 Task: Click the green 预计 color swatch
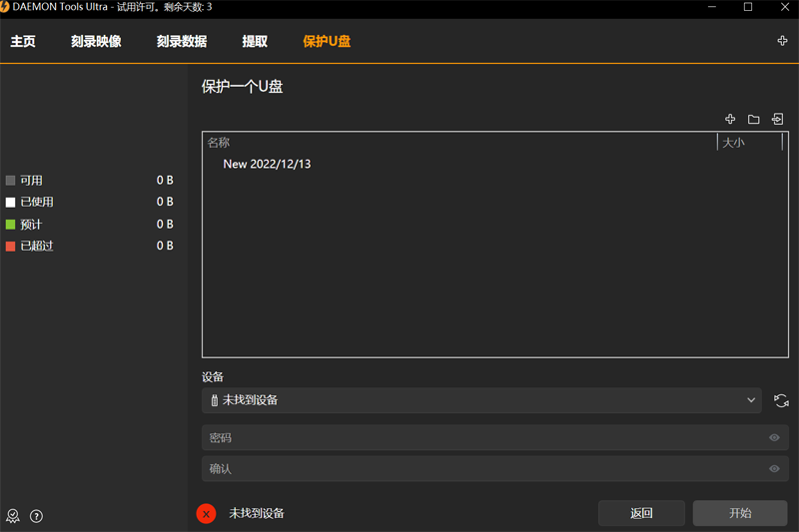pos(10,225)
